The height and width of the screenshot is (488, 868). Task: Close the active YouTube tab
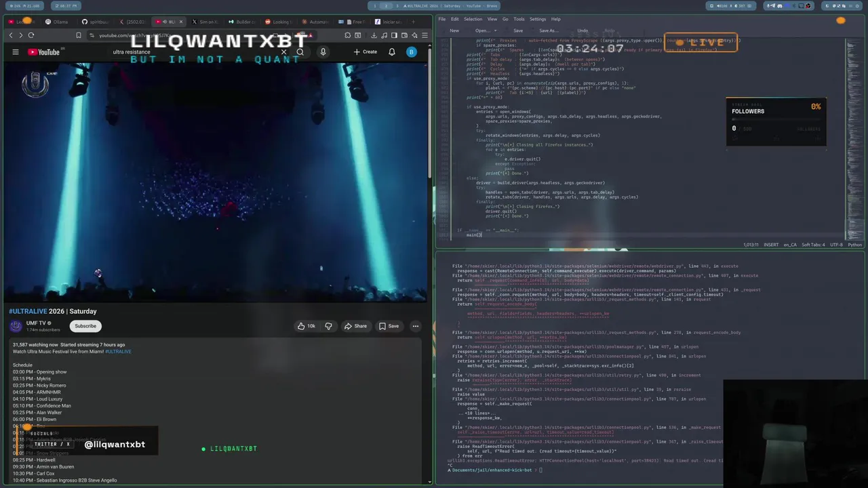tap(180, 22)
